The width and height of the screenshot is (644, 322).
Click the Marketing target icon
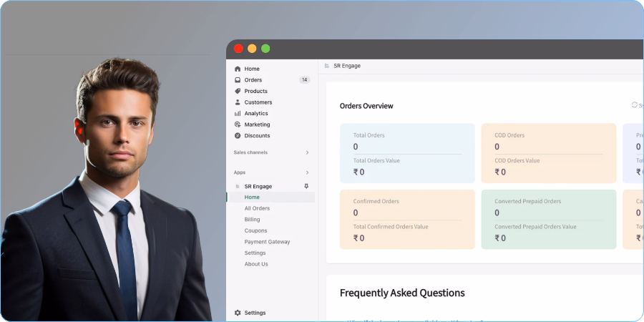[238, 125]
